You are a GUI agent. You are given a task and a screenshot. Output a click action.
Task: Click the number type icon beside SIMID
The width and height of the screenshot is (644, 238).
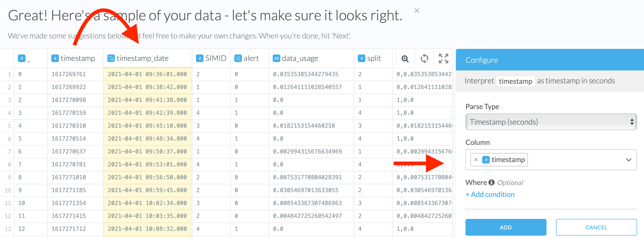pos(199,58)
